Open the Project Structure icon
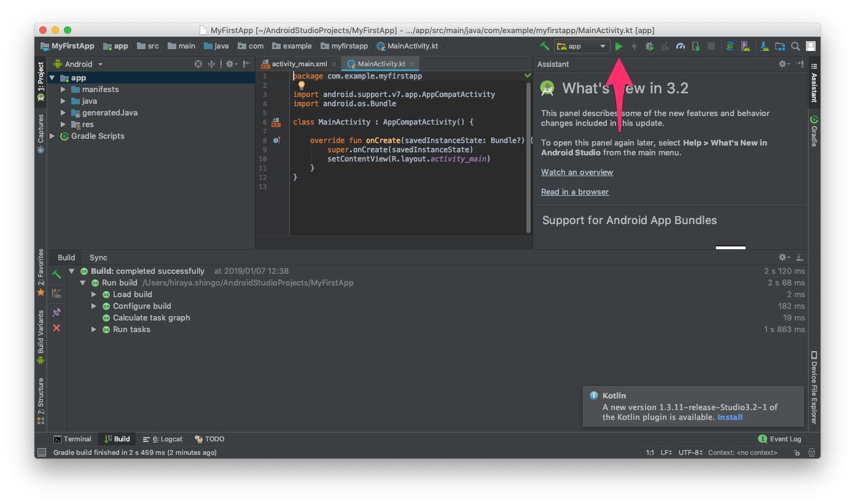 click(780, 46)
